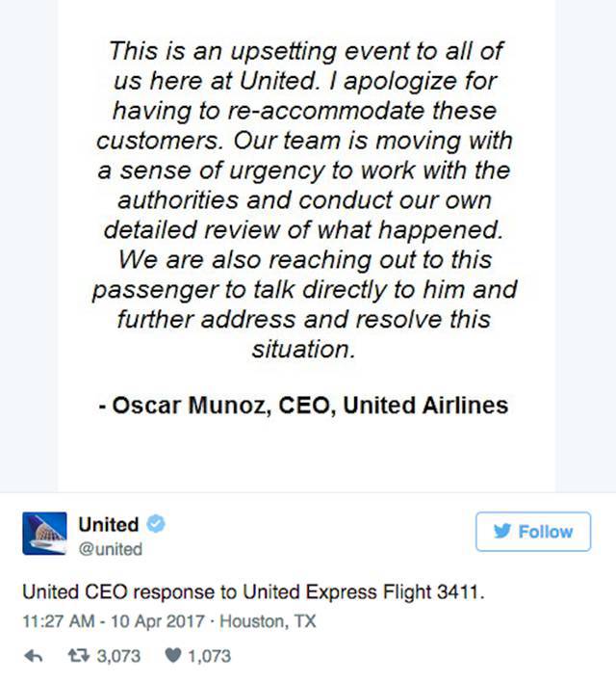616x682 pixels.
Task: Click the United profile avatar image
Action: (44, 534)
